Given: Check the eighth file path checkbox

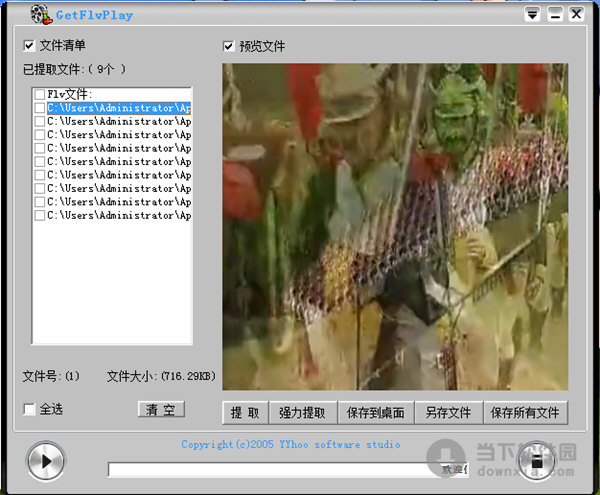Looking at the screenshot, I should pos(39,202).
